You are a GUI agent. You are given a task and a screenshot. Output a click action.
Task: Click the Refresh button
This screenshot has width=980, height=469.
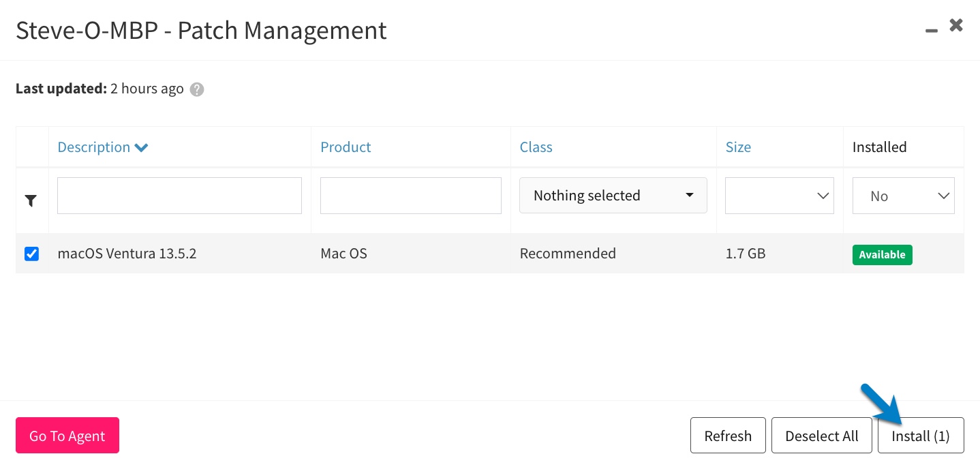pyautogui.click(x=728, y=436)
